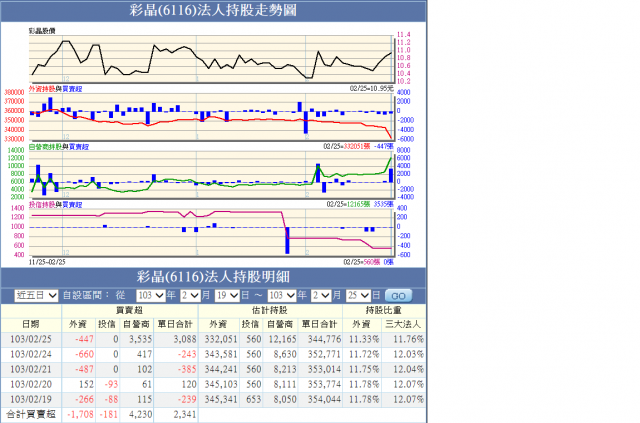The height and width of the screenshot is (423, 640).
Task: Expand the start year dropdown after 從
Action: (151, 295)
